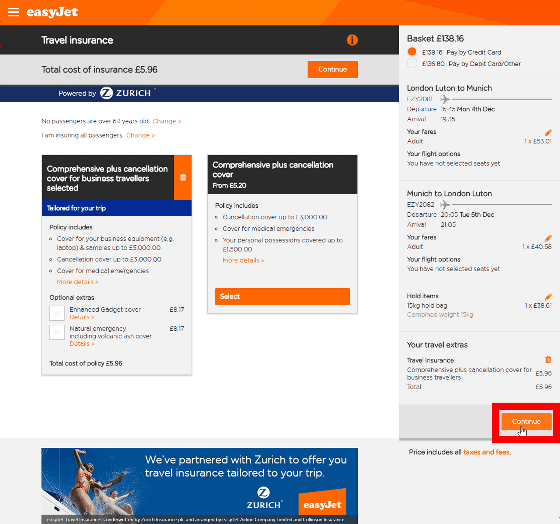Click the Your travel extras heading
This screenshot has width=560, height=524.
click(x=437, y=345)
